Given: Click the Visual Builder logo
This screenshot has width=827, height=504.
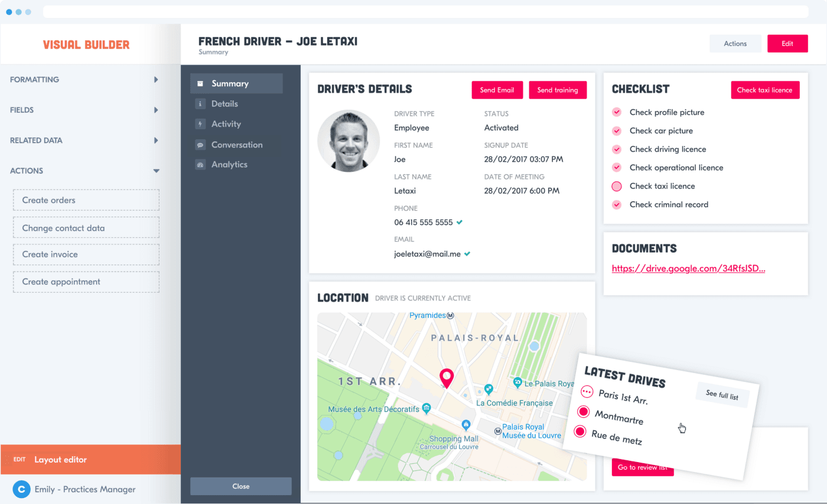Looking at the screenshot, I should [86, 44].
